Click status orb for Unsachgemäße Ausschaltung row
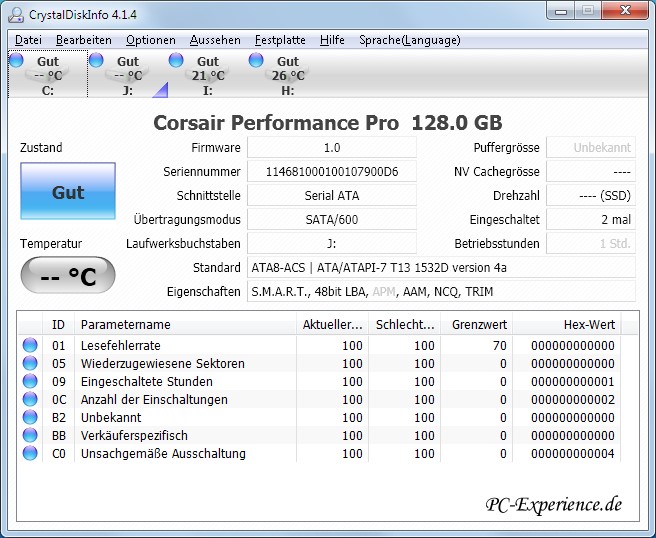Screen dimensions: 656x538 [x=30, y=454]
